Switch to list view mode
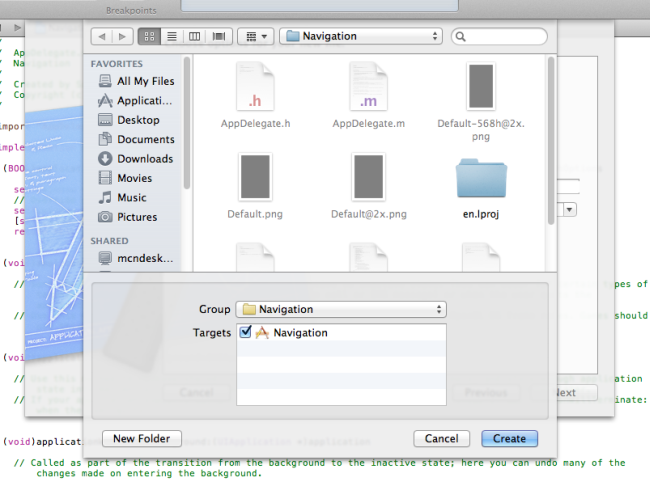The height and width of the screenshot is (486, 650). tap(172, 36)
